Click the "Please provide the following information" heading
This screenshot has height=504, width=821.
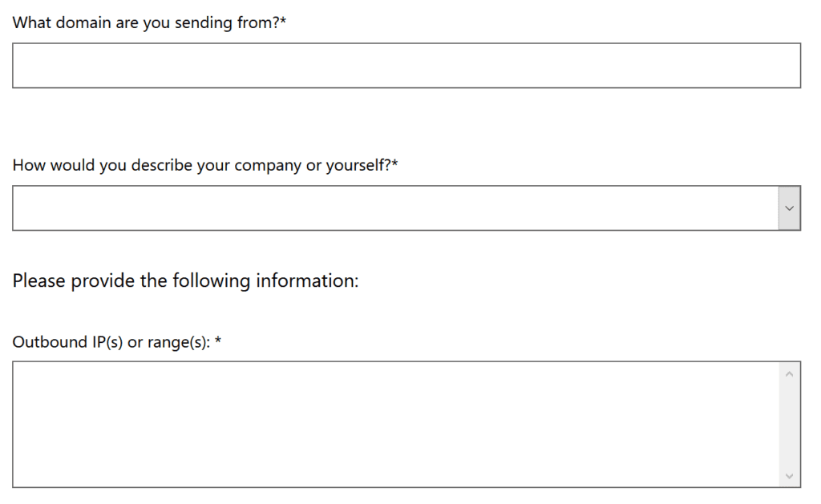(x=185, y=281)
